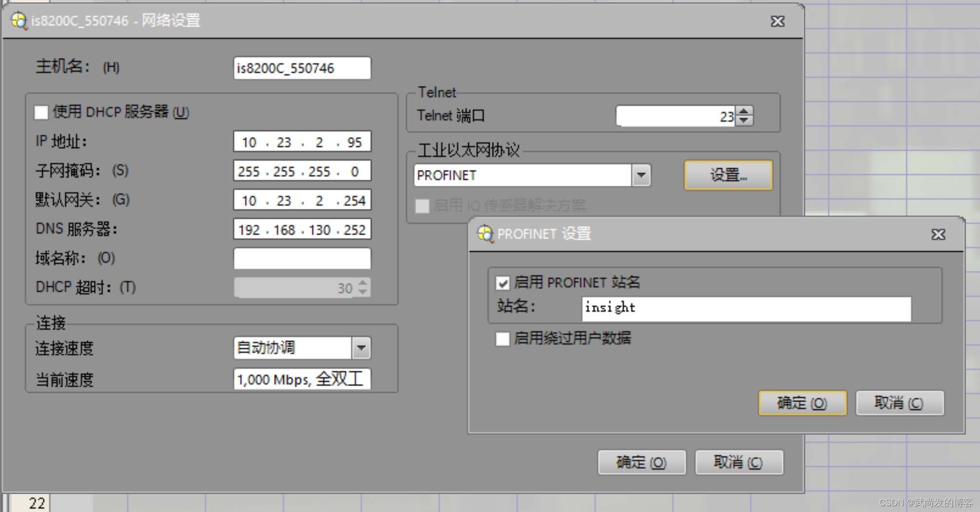Close the 网络设置 window
The height and width of the screenshot is (512, 980).
pos(777,21)
